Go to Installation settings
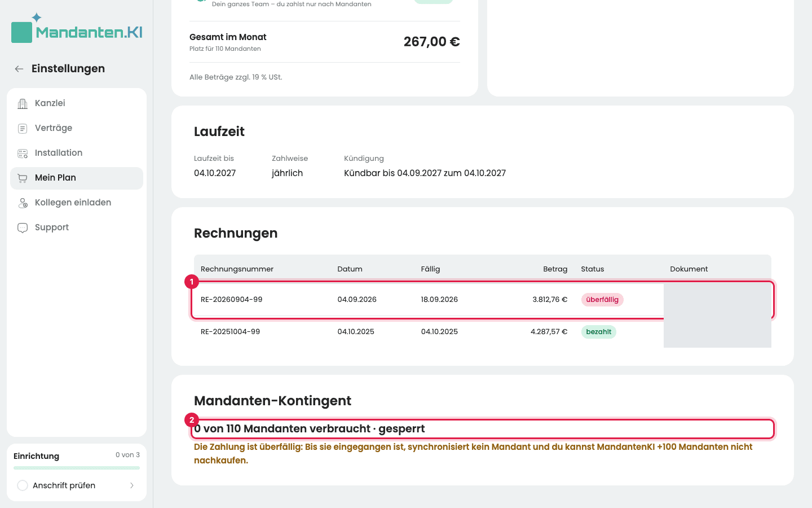Viewport: 812px width, 508px height. point(77,153)
